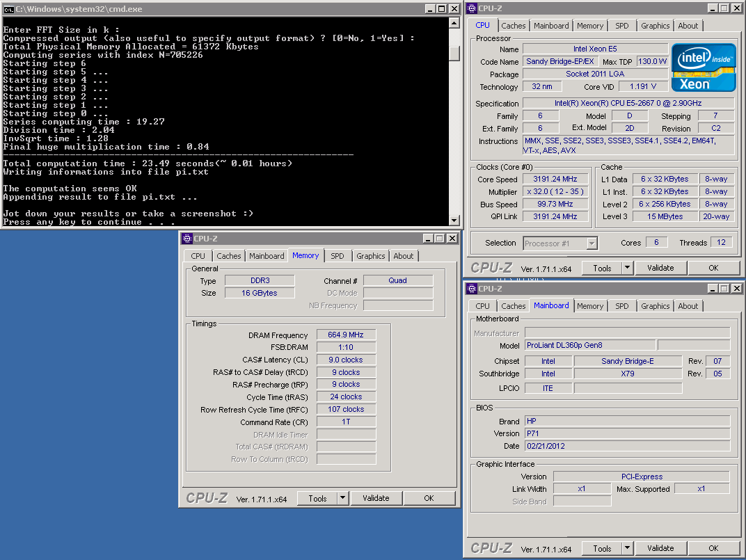Go to Graphics tab in bottom-right Mainboard window
This screenshot has width=746, height=560.
click(x=655, y=306)
